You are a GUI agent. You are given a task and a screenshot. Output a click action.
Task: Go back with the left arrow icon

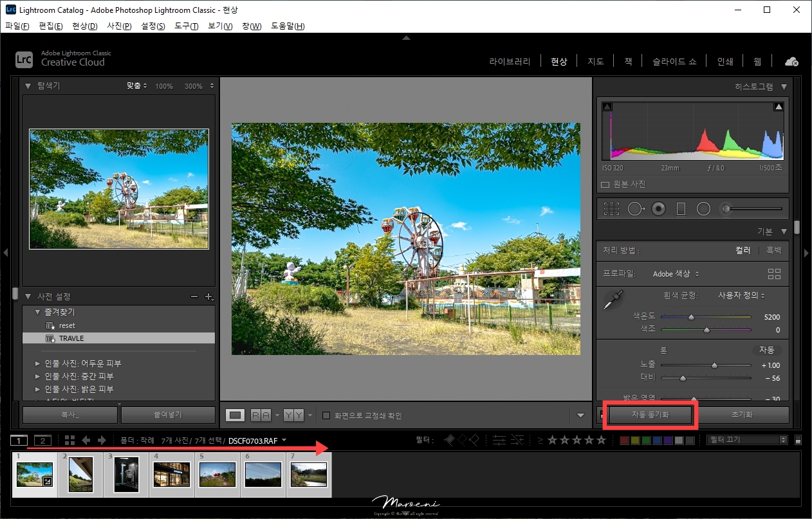pos(86,441)
